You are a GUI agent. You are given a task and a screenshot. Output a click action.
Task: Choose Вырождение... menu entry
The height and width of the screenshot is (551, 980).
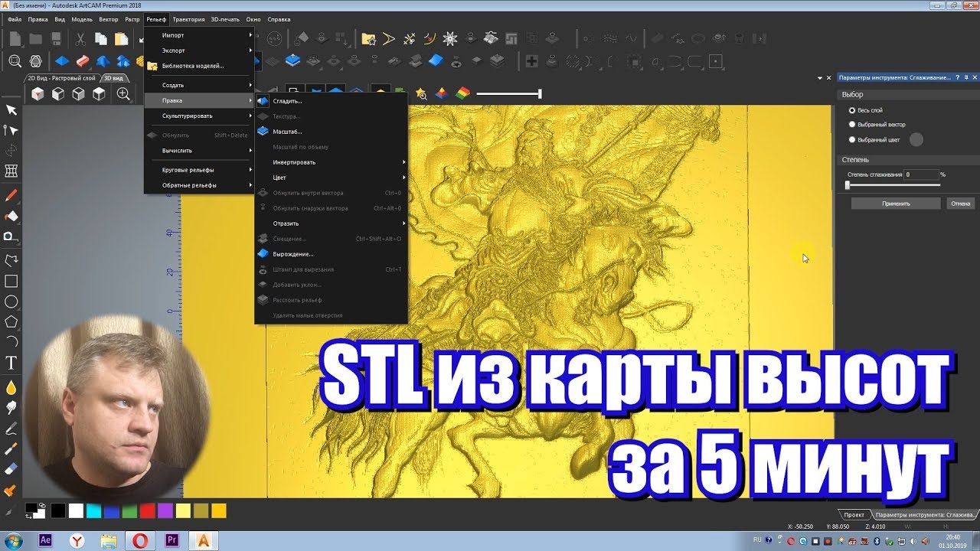(x=331, y=254)
